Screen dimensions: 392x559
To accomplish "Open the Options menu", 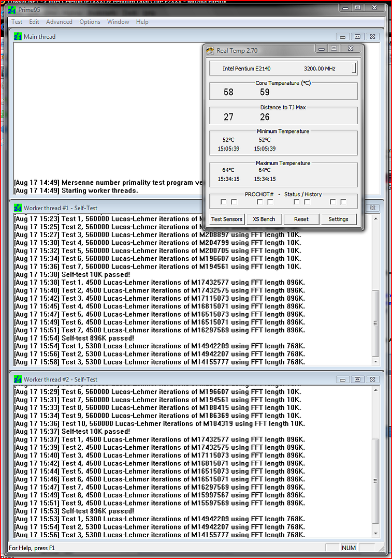I will click(90, 22).
